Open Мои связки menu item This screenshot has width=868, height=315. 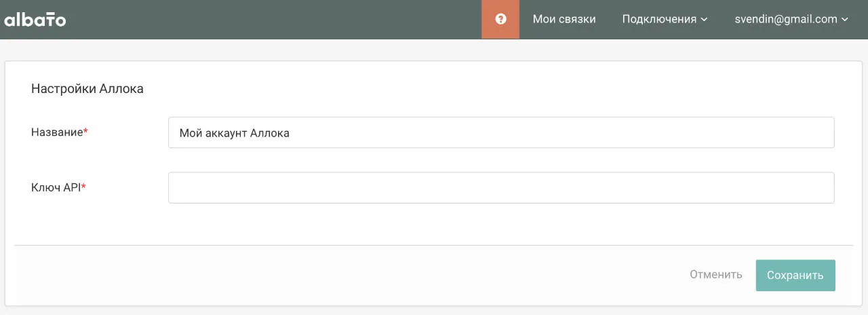pyautogui.click(x=564, y=19)
